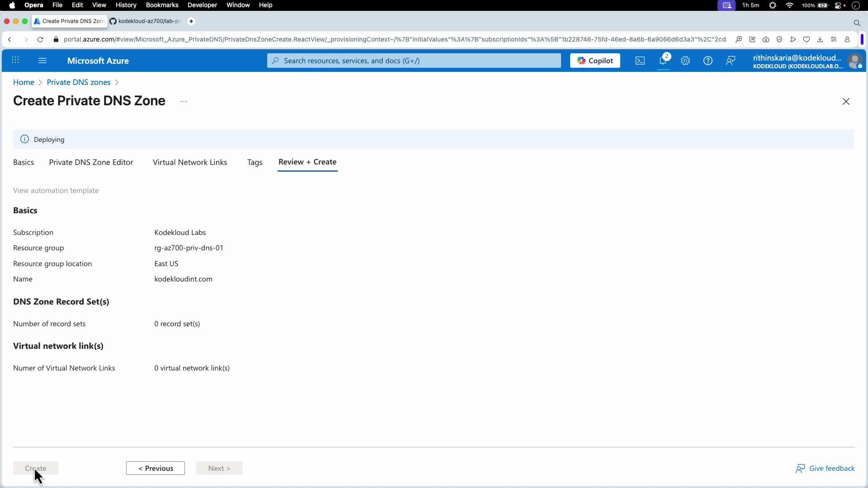Click the snapshot camera icon in address bar

(766, 40)
